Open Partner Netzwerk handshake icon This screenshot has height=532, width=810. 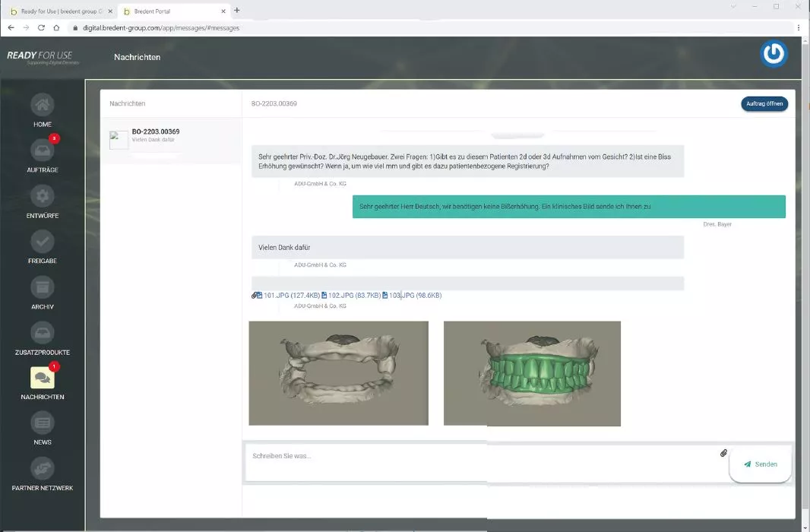[x=43, y=469]
